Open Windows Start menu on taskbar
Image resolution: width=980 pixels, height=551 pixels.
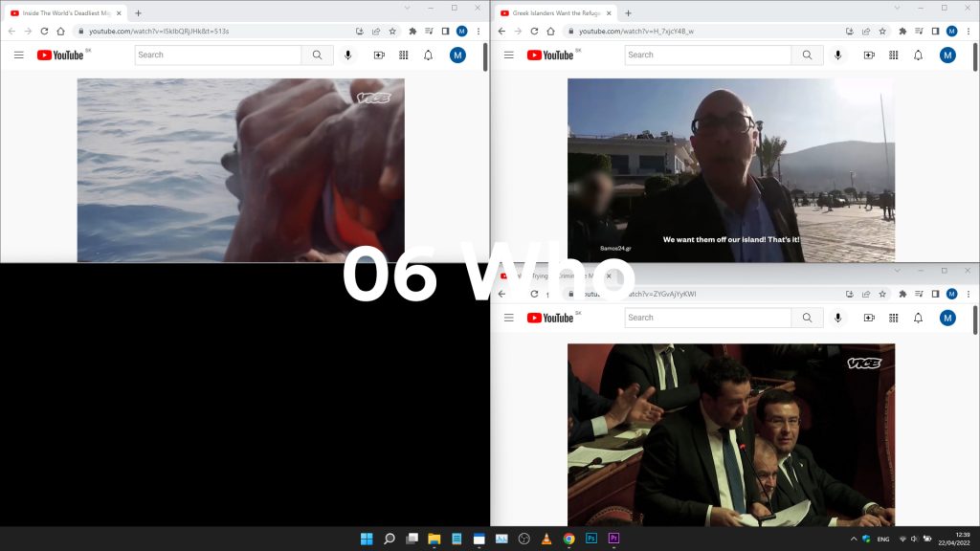[367, 539]
